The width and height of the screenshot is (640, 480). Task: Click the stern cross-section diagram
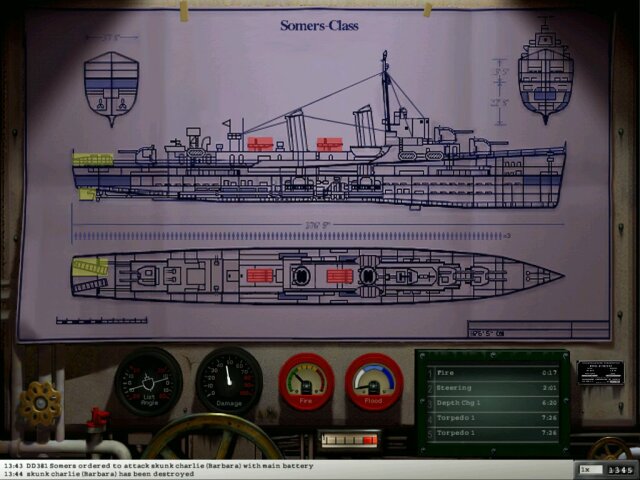pyautogui.click(x=111, y=89)
